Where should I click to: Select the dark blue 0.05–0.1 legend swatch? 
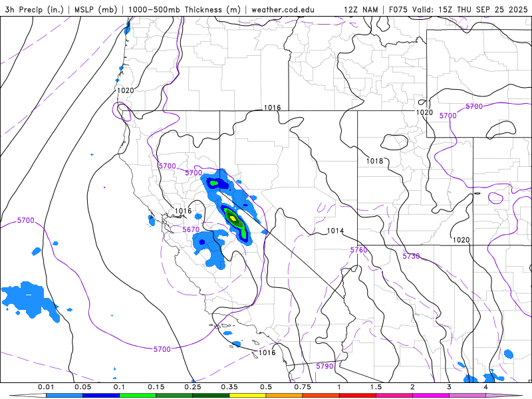click(x=101, y=396)
